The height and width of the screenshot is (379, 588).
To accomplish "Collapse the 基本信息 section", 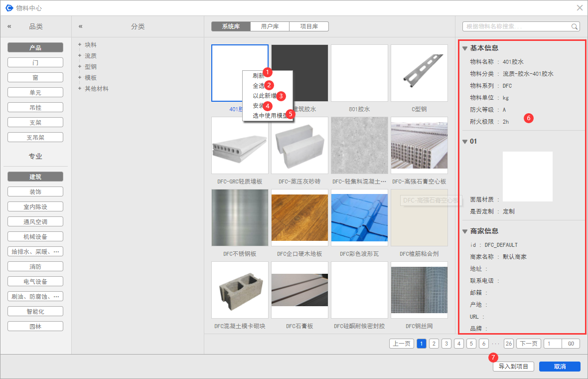I will pos(465,48).
